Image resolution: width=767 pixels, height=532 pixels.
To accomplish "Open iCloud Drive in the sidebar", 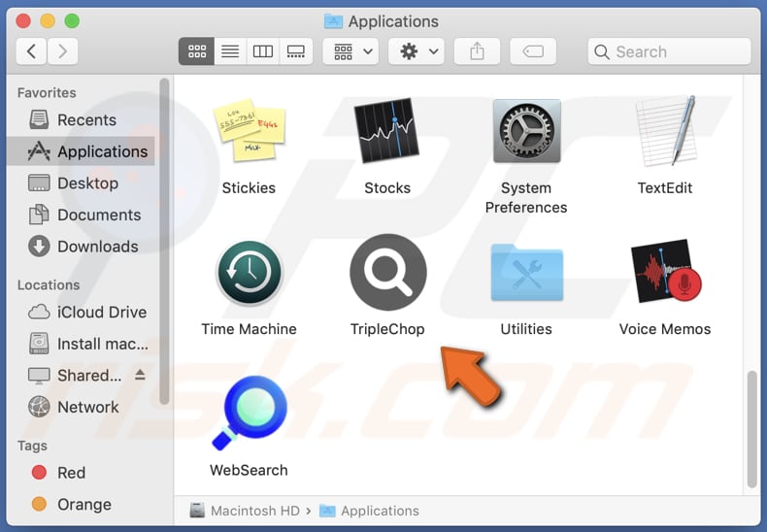I will [81, 312].
